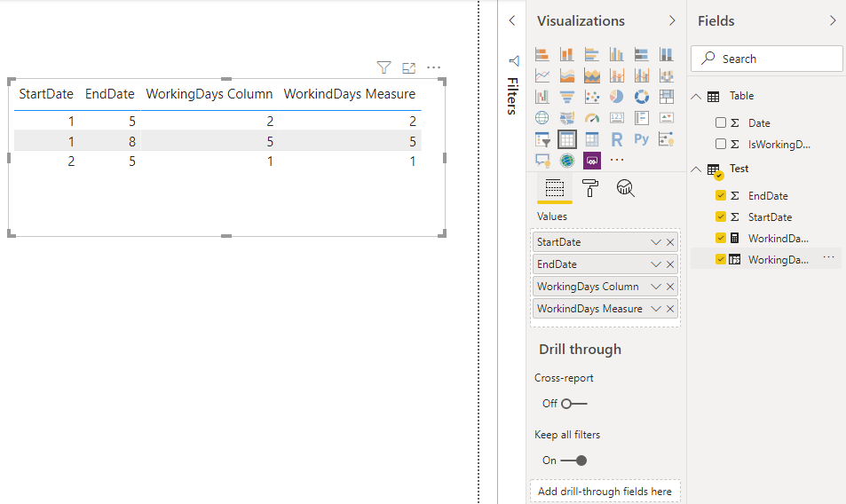Select the key influencers visual
The width and height of the screenshot is (846, 504).
point(666,139)
